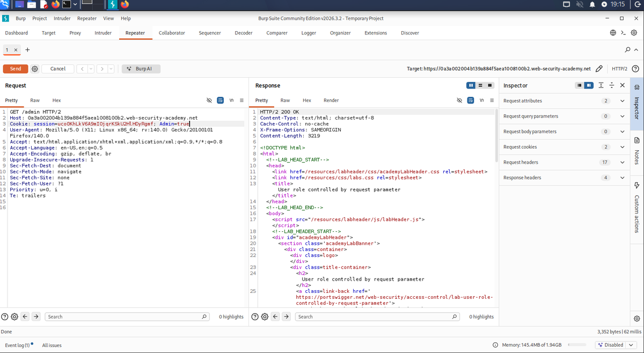Image resolution: width=644 pixels, height=353 pixels.
Task: Expand all Inspector sections icon
Action: (x=601, y=85)
